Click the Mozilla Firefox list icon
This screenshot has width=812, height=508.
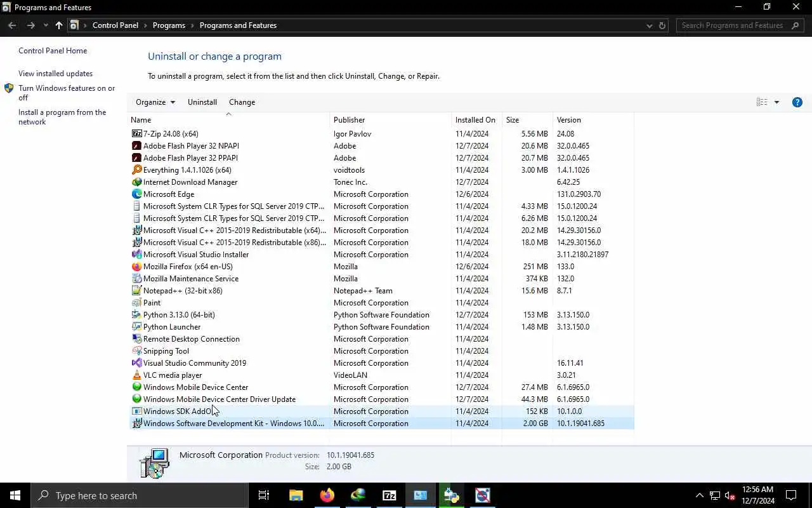pyautogui.click(x=136, y=267)
